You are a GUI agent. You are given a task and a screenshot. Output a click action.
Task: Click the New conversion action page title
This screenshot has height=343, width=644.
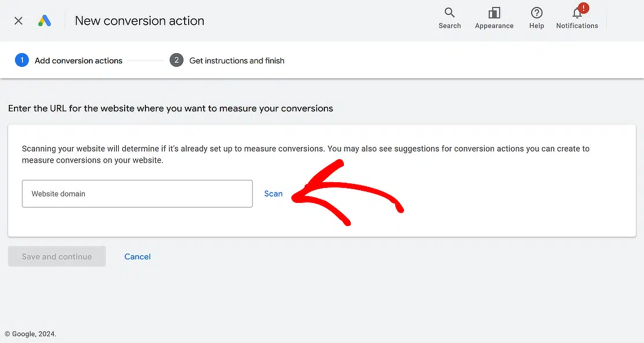click(140, 21)
